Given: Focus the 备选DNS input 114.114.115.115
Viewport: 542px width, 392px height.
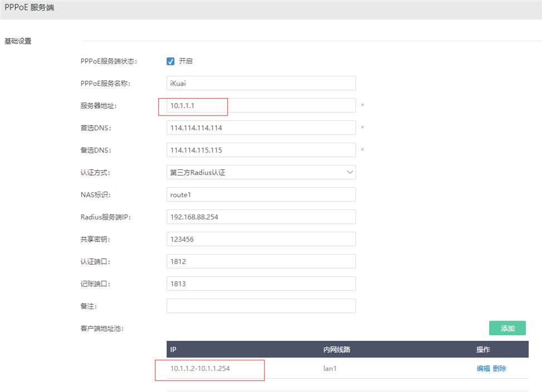Looking at the screenshot, I should pos(261,150).
